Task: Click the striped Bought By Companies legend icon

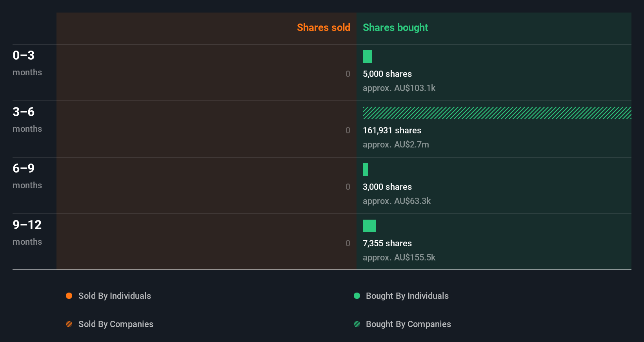Action: (x=357, y=324)
